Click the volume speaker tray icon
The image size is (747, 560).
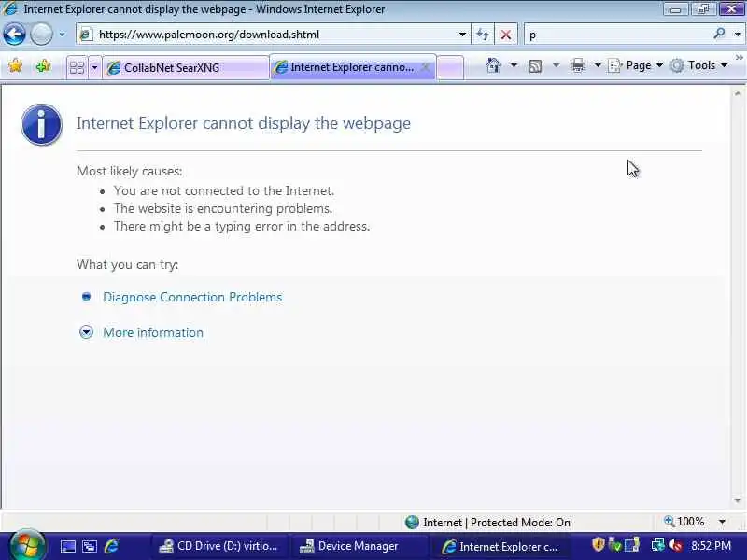tap(675, 544)
